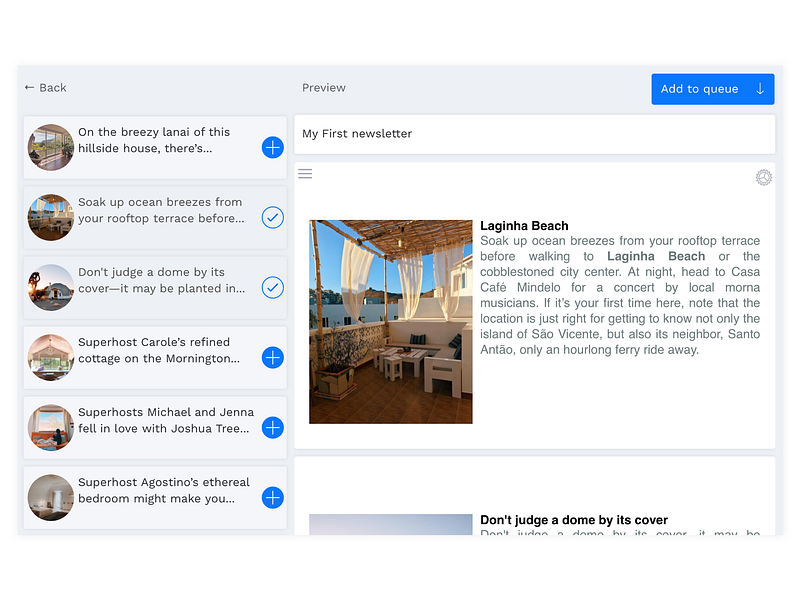Click the Laginha Beach heading
Screen dimensions: 800x600
click(x=524, y=226)
